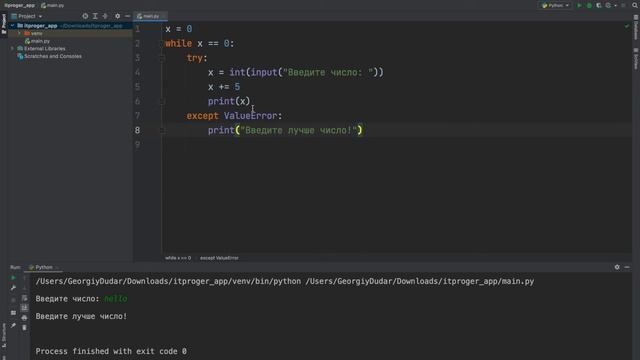Click the stop square in top toolbar

point(623,5)
